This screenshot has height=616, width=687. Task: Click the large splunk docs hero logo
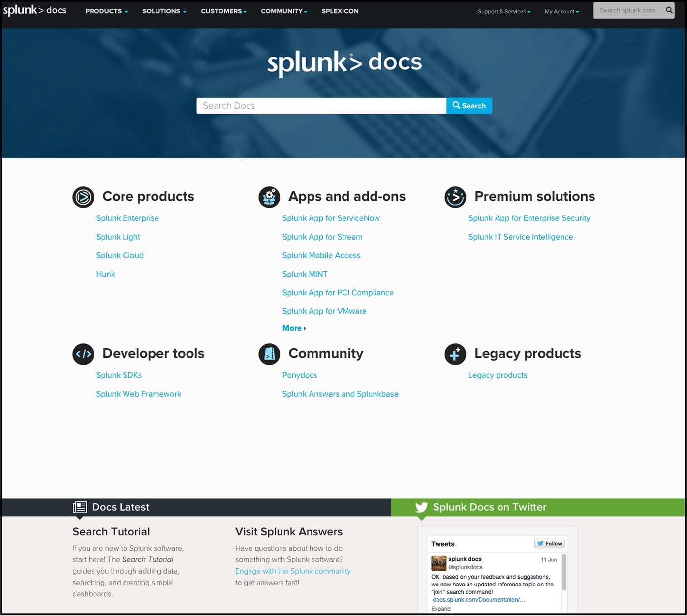(344, 63)
